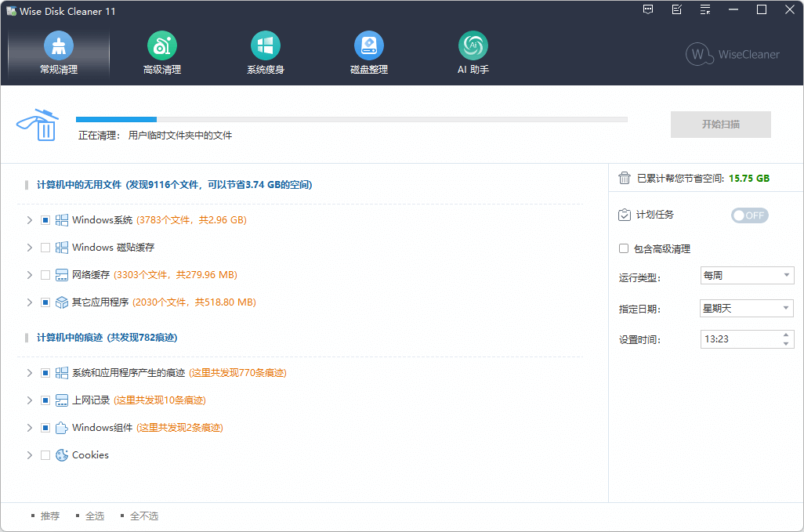Click the 计划任务 clipboard icon
The image size is (804, 532).
[x=624, y=215]
